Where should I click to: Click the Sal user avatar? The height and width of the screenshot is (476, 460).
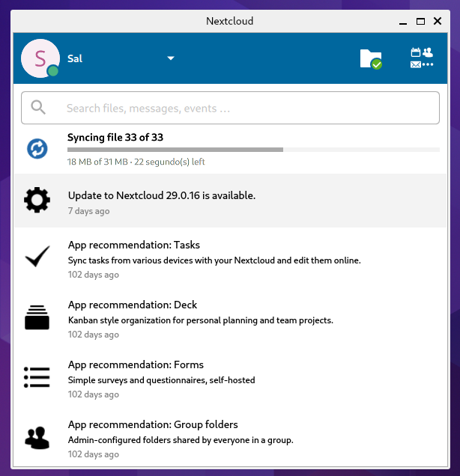40,58
